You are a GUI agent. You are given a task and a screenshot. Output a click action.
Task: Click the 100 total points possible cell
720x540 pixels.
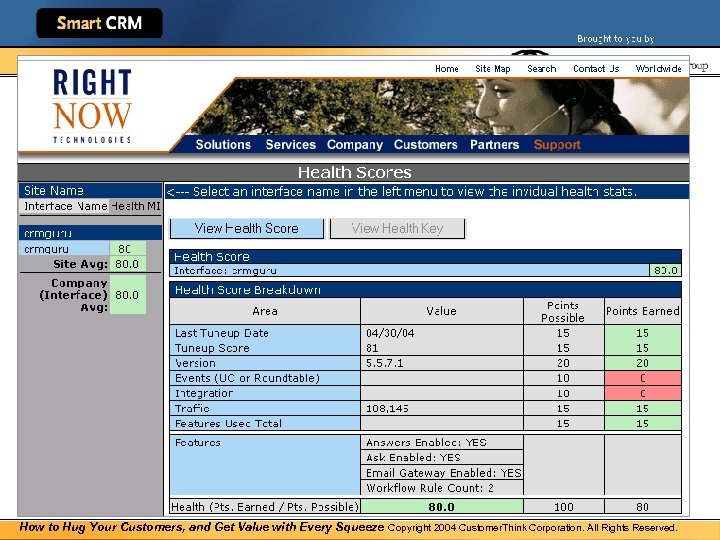[563, 506]
